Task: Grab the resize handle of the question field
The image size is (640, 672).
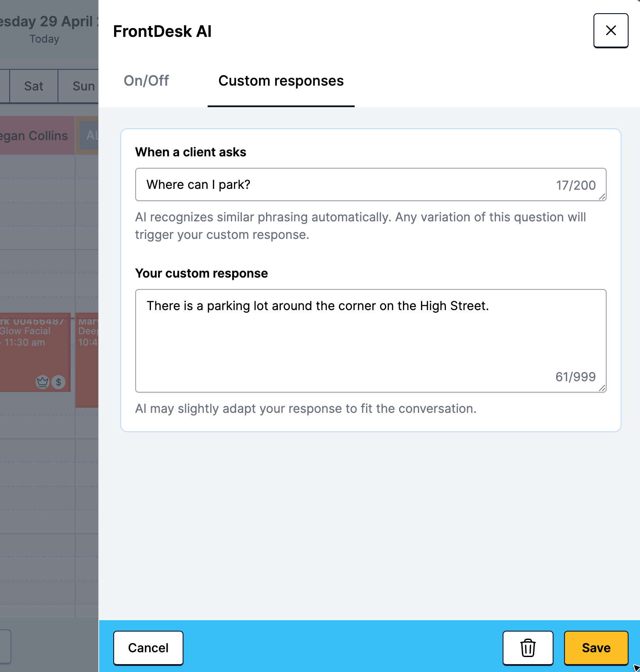Action: [x=602, y=197]
